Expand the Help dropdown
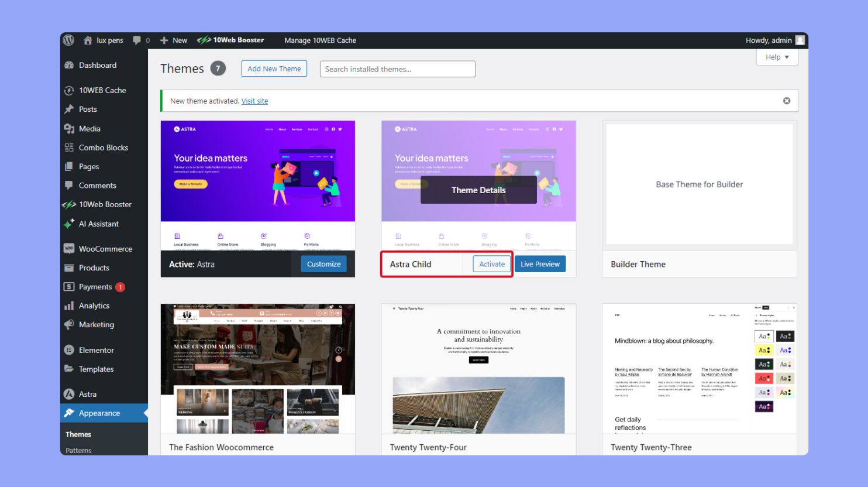868x487 pixels. pyautogui.click(x=776, y=57)
